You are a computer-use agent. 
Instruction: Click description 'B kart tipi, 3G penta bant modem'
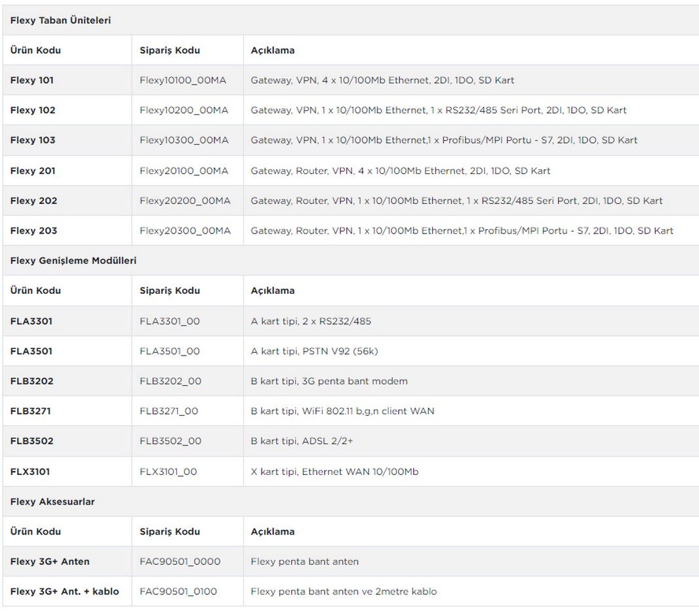pyautogui.click(x=329, y=381)
